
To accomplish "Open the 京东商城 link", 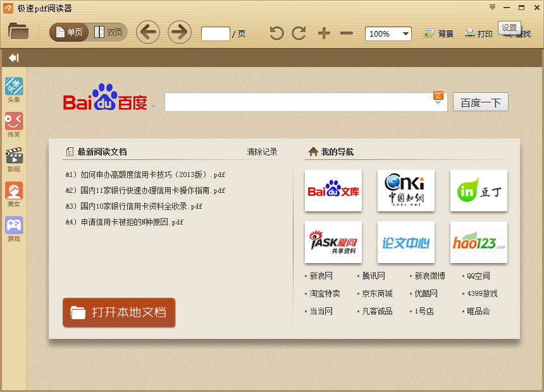I will (x=377, y=293).
